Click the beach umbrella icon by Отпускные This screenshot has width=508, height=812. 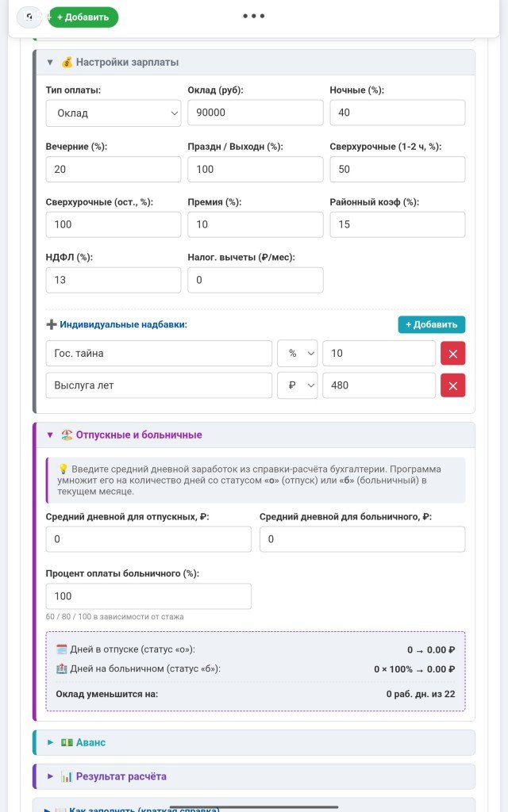[x=67, y=435]
